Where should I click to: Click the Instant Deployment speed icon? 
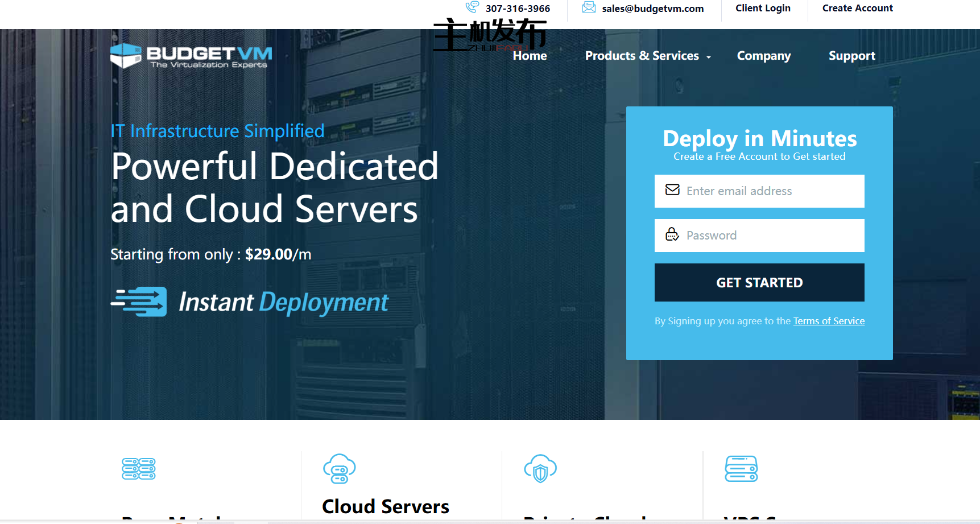click(139, 302)
